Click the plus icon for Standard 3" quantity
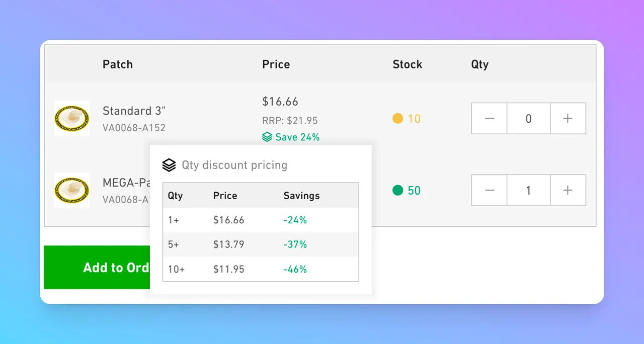This screenshot has height=344, width=644. point(568,118)
